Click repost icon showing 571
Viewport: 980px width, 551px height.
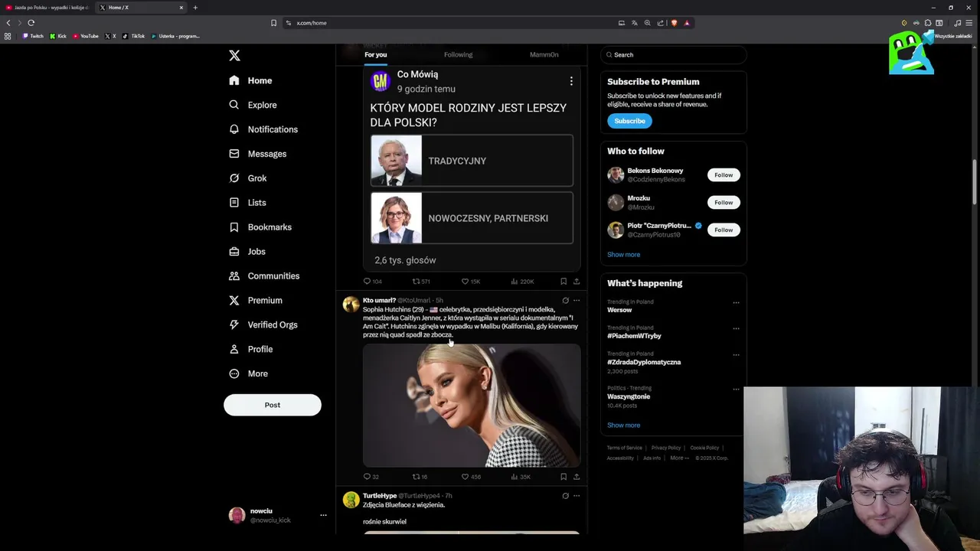pos(416,281)
